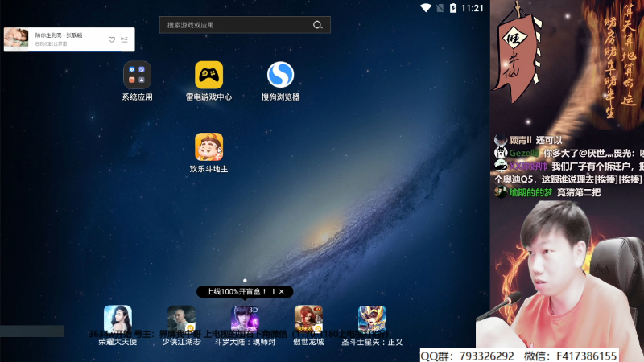
Task: Focus the 搜索游戏或应用 search field
Action: pos(245,25)
